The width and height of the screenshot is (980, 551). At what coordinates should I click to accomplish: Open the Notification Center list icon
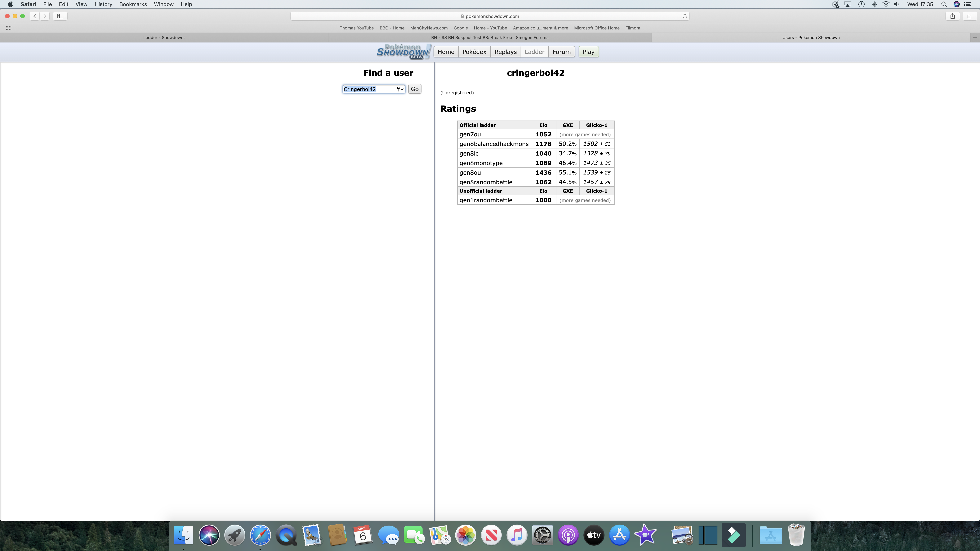(x=967, y=4)
